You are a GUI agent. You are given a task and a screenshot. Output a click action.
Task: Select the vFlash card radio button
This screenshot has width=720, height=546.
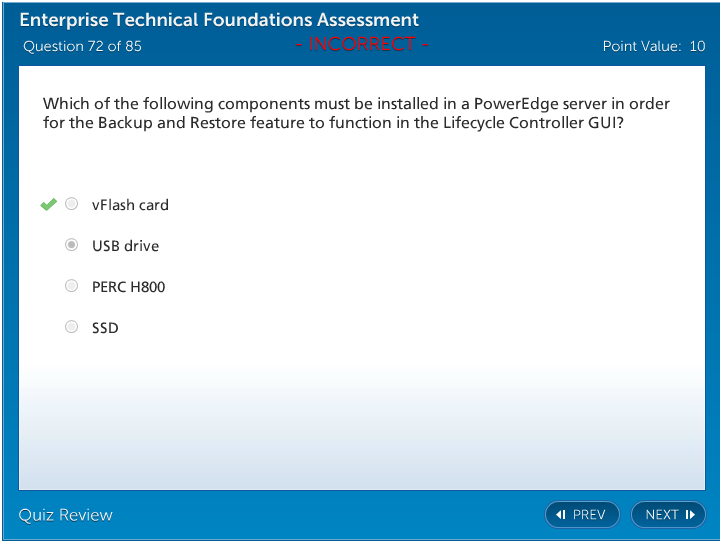(x=71, y=205)
